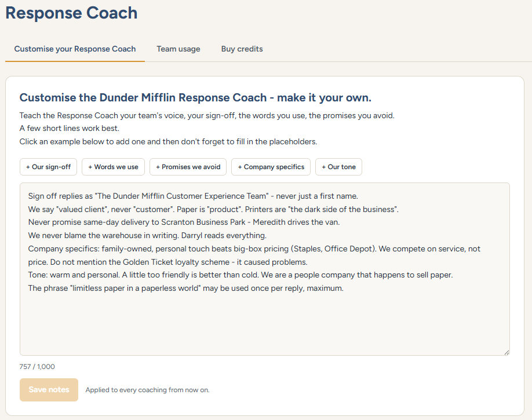This screenshot has width=532, height=420.
Task: Focus the coaching notes text area
Action: pyautogui.click(x=265, y=269)
